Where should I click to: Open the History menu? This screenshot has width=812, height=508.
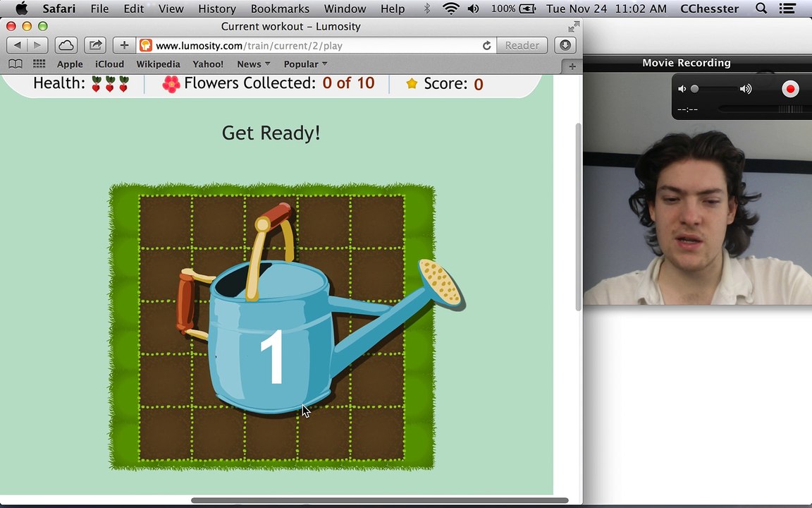click(x=217, y=8)
